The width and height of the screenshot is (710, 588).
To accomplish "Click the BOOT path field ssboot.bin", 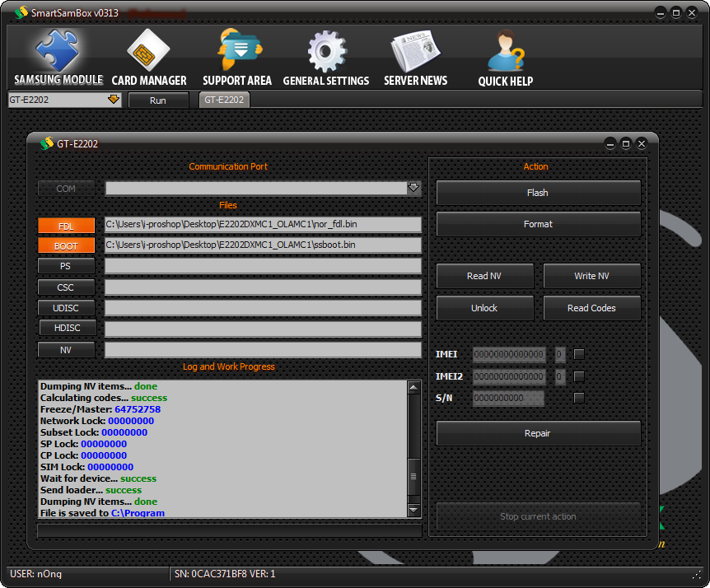I will click(x=263, y=245).
